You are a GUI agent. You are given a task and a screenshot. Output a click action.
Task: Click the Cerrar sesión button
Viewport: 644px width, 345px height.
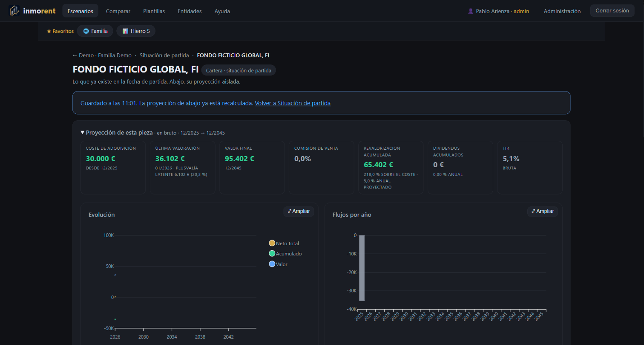612,11
